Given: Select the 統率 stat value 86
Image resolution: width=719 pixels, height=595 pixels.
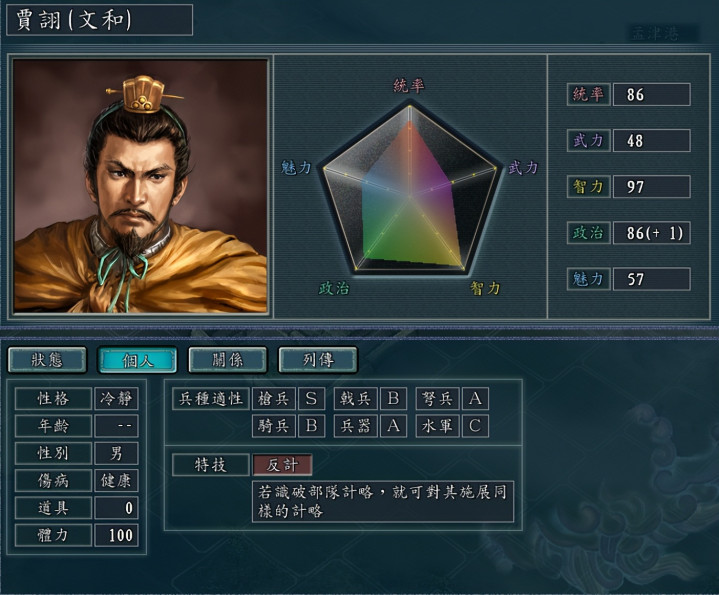Looking at the screenshot, I should pyautogui.click(x=651, y=94).
